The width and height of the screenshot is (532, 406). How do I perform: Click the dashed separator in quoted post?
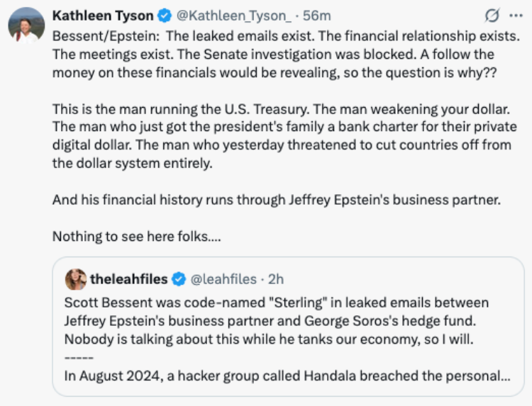pos(79,358)
